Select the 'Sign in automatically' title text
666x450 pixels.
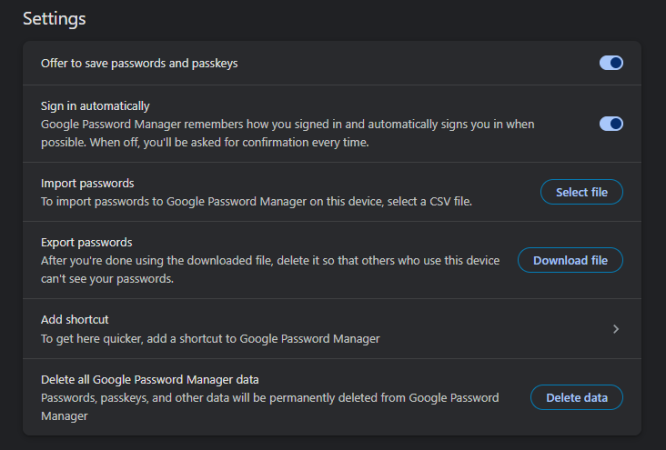click(95, 106)
